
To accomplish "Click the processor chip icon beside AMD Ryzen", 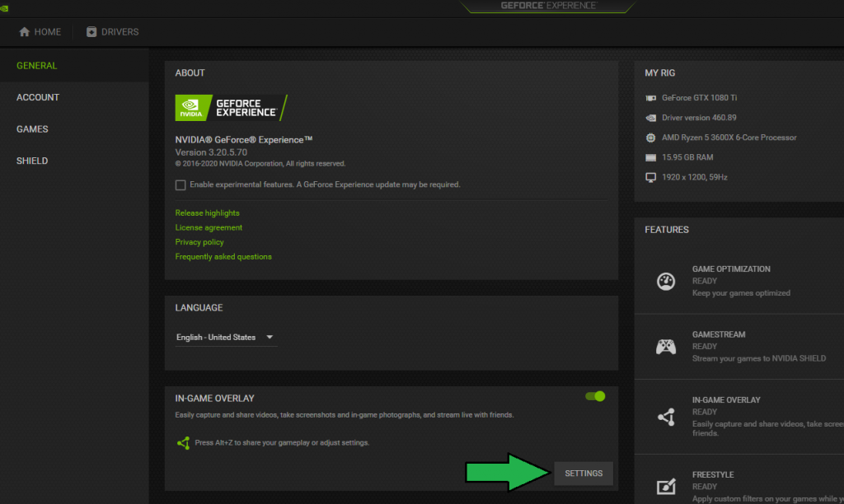I will click(x=651, y=138).
